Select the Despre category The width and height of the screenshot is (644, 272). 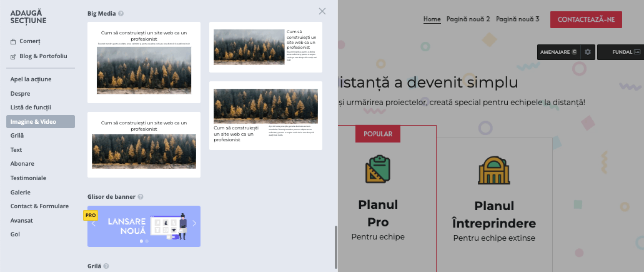tap(41, 93)
